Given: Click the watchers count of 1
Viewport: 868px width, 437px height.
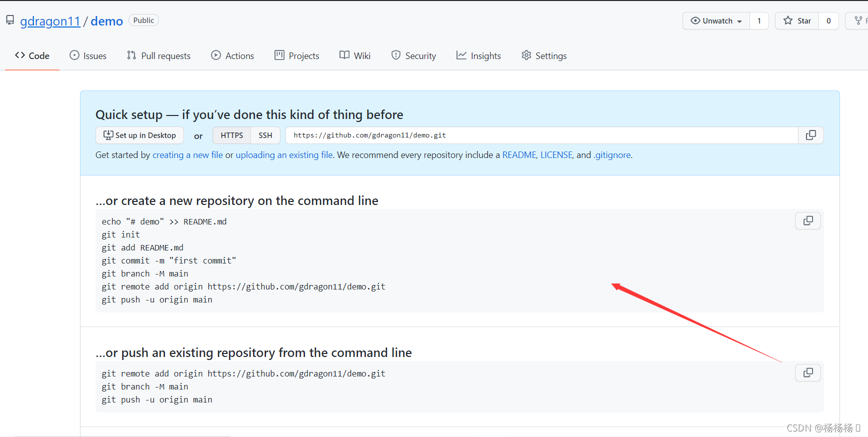Looking at the screenshot, I should click(x=759, y=20).
